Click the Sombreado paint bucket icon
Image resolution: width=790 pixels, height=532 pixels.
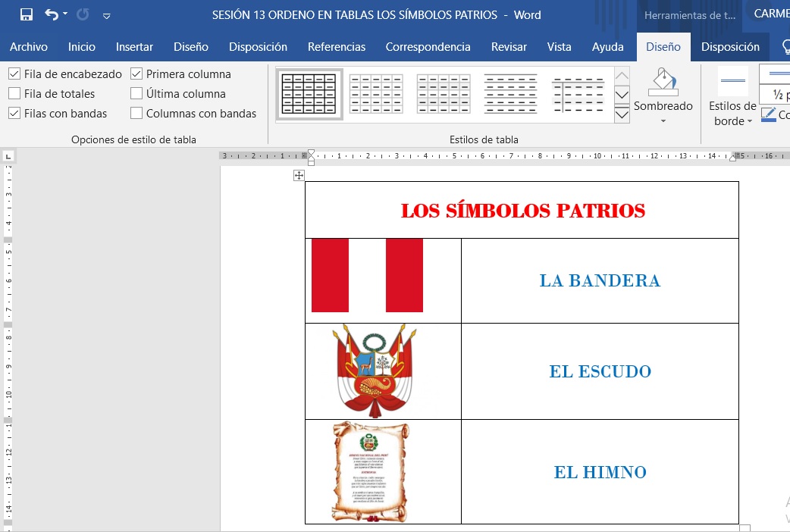click(x=663, y=82)
